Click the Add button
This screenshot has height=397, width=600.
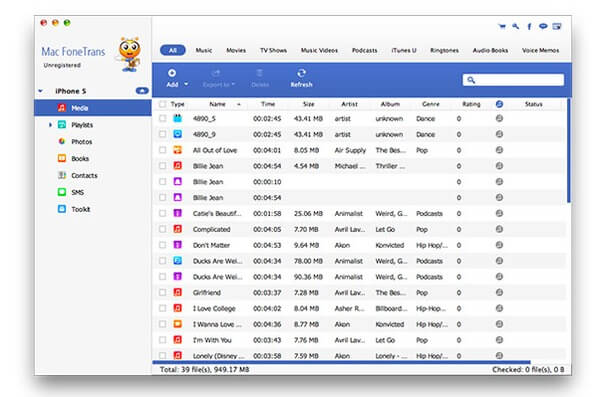(172, 78)
